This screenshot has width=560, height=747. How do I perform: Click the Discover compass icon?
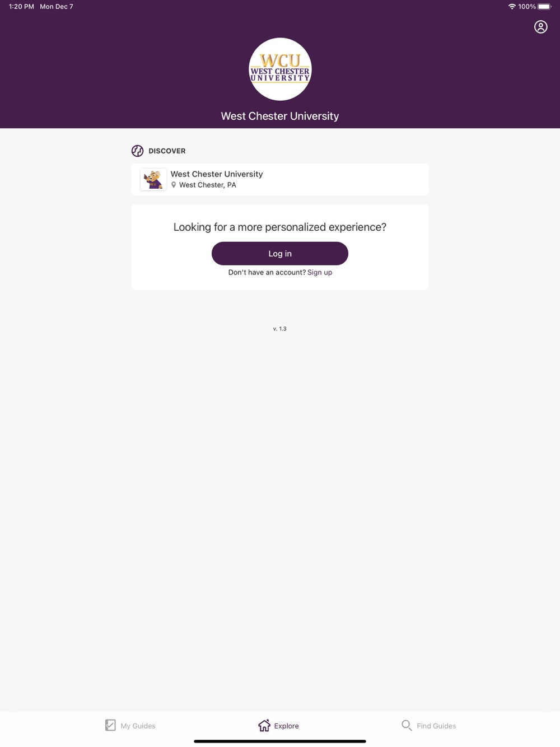click(x=137, y=151)
